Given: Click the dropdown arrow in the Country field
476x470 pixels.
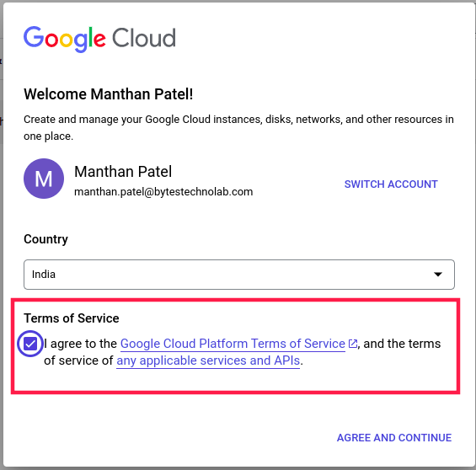Looking at the screenshot, I should click(438, 275).
